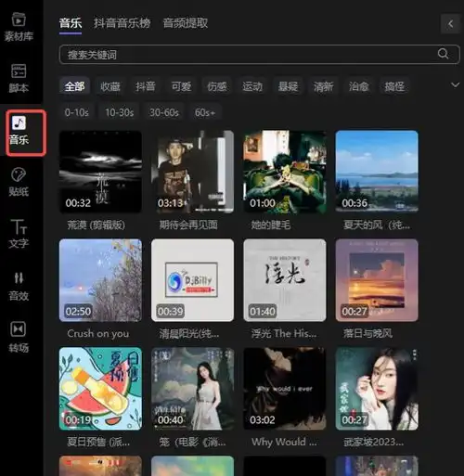Choose the 笼 movie song thumbnail

(x=192, y=389)
